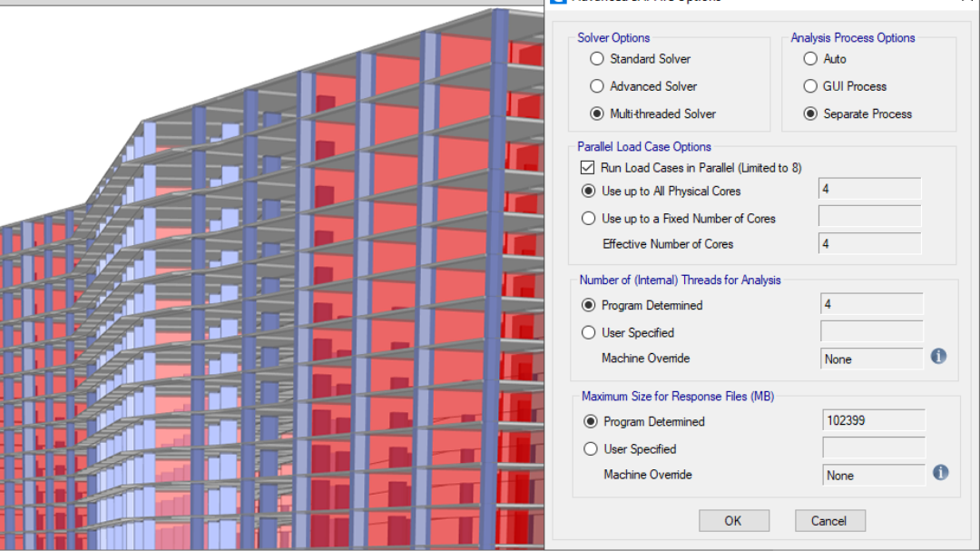
Task: Click the response file size field showing 102399
Action: pyautogui.click(x=873, y=420)
